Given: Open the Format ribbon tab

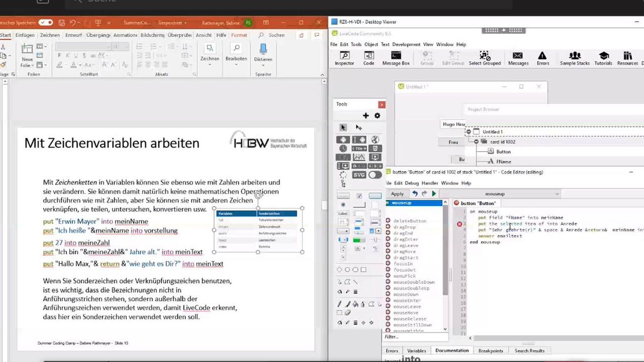Looking at the screenshot, I should [239, 35].
